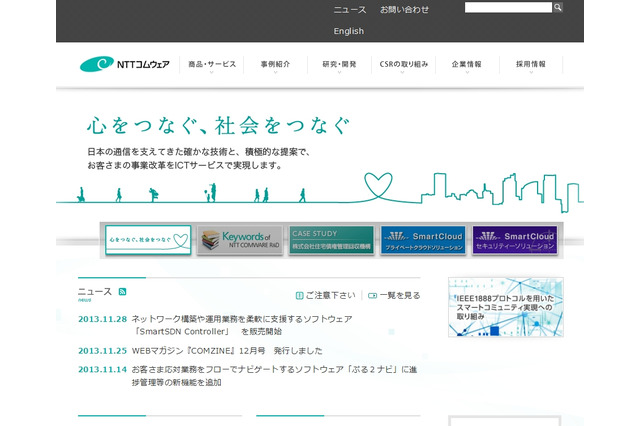This screenshot has height=426, width=640.
Task: Click the 2013.11.14 news date
Action: tap(102, 370)
